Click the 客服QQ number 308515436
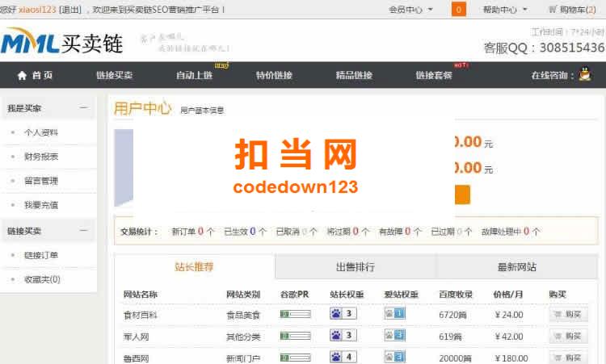 coord(572,48)
